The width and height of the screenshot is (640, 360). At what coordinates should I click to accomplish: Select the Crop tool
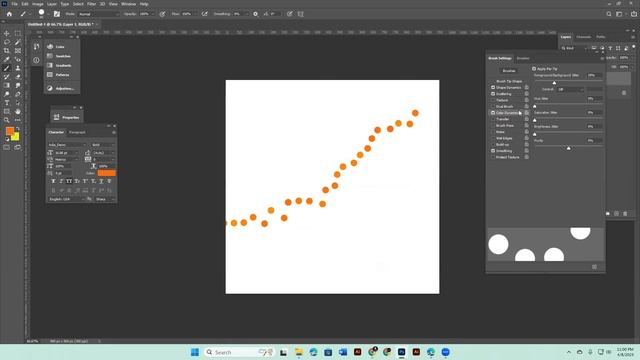pos(7,51)
